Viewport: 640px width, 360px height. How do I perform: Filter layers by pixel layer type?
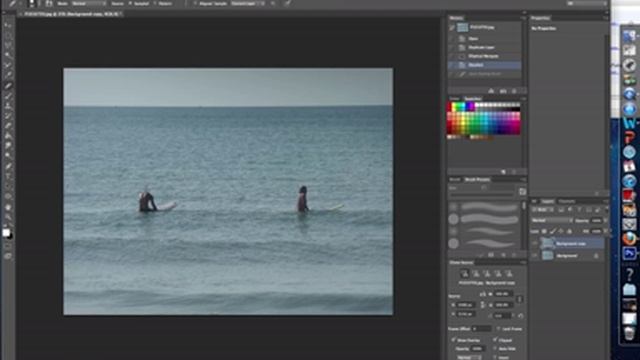(561, 210)
